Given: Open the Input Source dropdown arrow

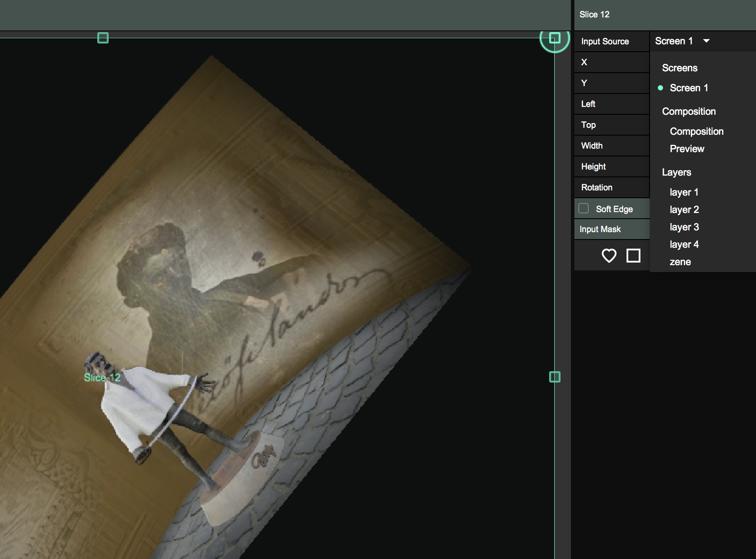Looking at the screenshot, I should (x=706, y=41).
